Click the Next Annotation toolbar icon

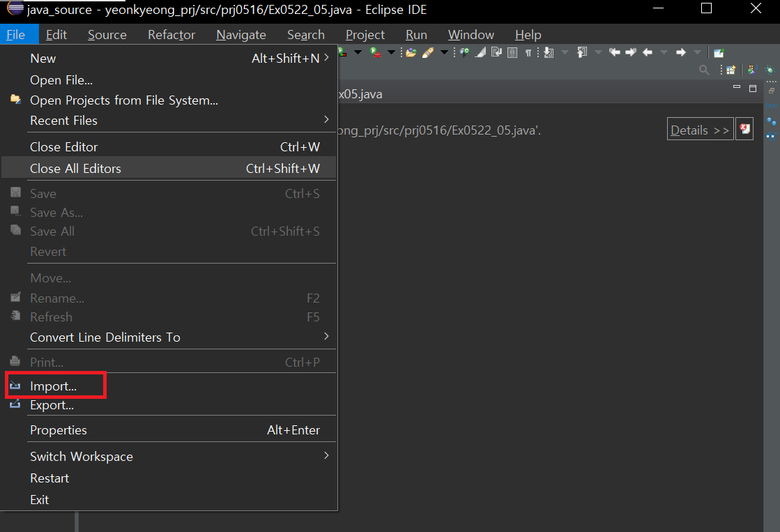pyautogui.click(x=549, y=52)
